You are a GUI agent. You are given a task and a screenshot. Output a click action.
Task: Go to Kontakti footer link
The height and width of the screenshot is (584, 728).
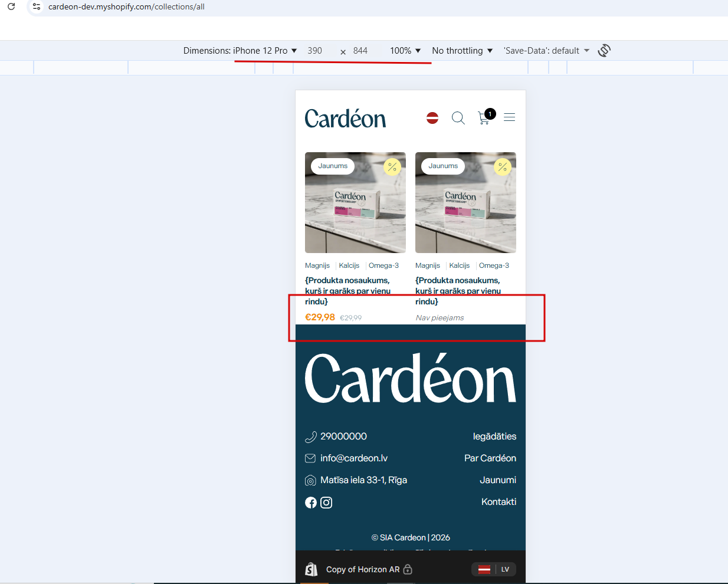tap(499, 502)
